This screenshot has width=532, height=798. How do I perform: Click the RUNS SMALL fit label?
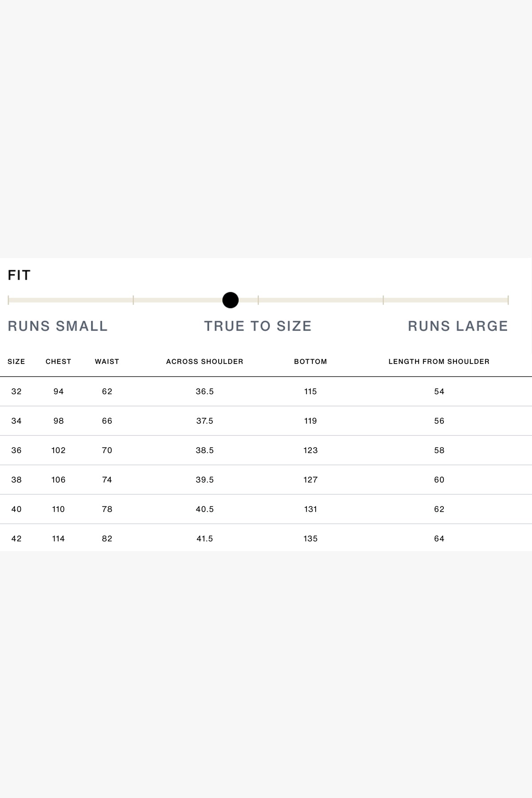point(58,326)
